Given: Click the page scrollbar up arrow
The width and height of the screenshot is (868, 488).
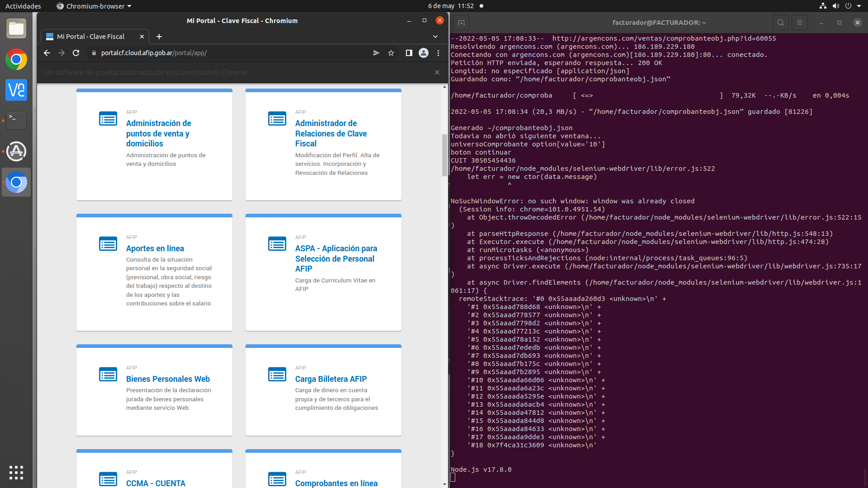Looking at the screenshot, I should click(x=444, y=87).
